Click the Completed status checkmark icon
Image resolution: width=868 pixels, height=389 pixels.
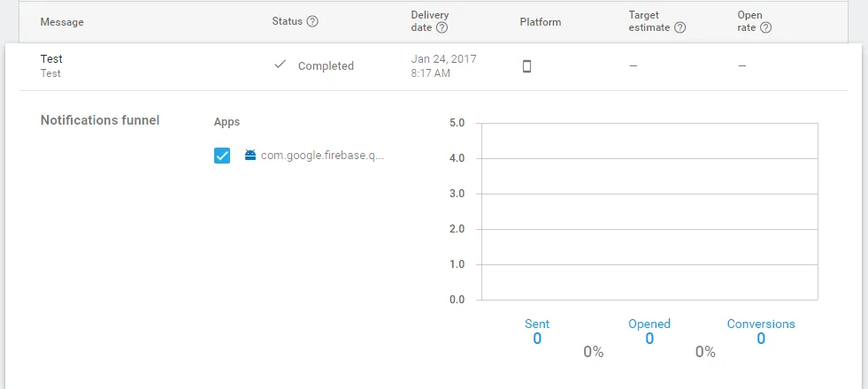(280, 65)
